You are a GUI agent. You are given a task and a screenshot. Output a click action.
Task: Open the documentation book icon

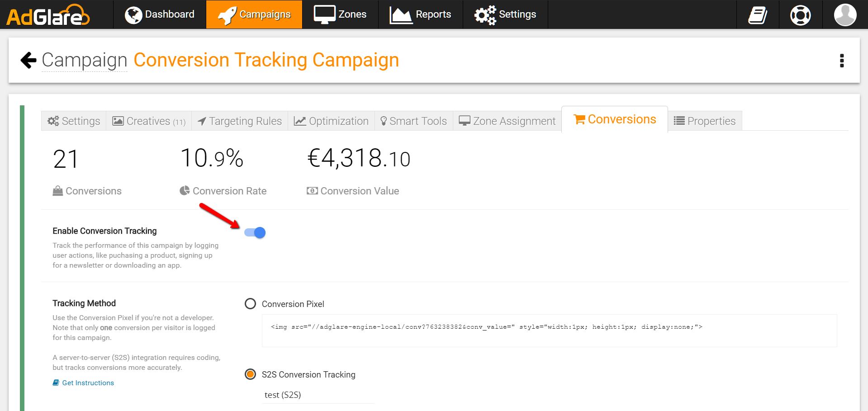click(758, 15)
